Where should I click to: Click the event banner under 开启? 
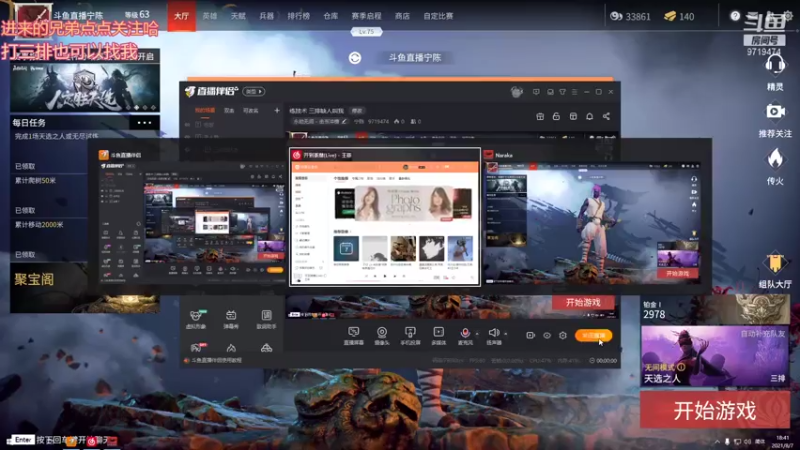(85, 87)
